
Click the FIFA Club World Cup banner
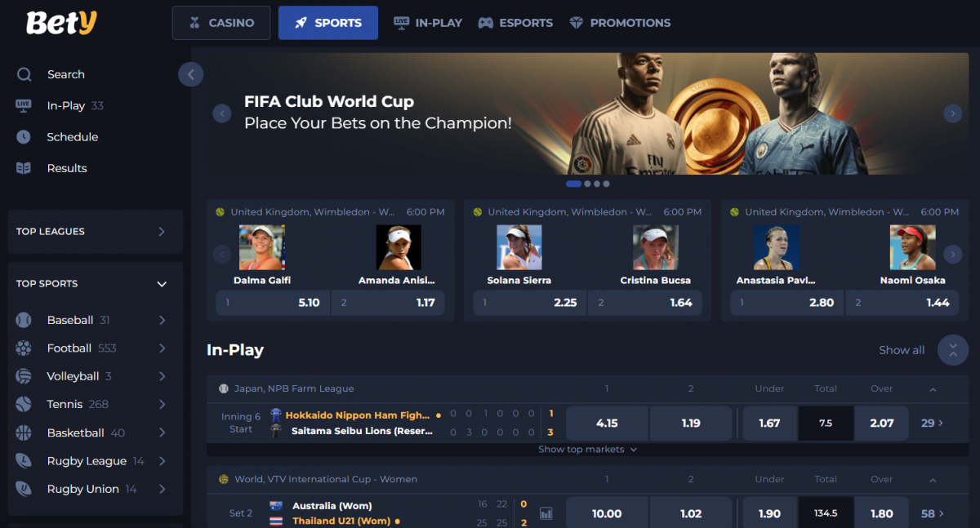[x=587, y=113]
